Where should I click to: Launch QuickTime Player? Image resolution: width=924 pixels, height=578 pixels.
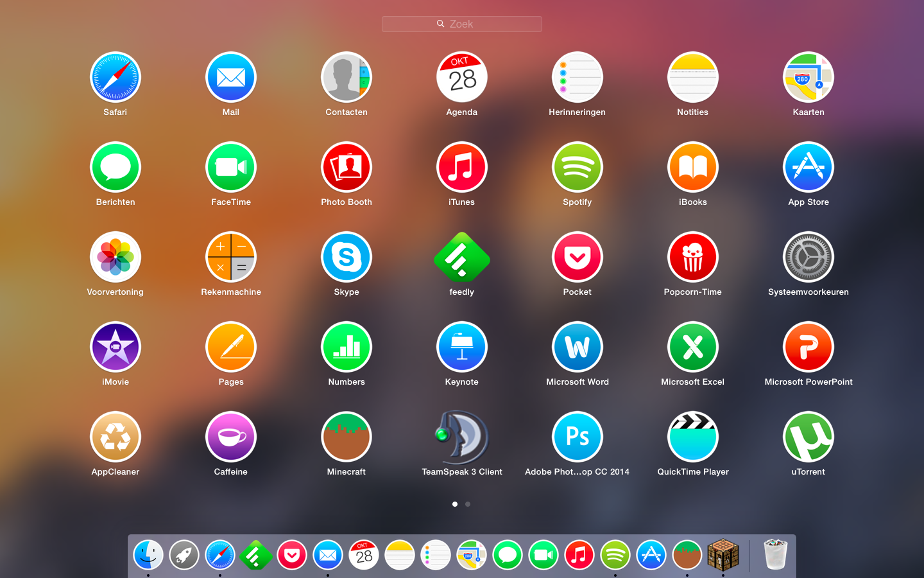[693, 437]
